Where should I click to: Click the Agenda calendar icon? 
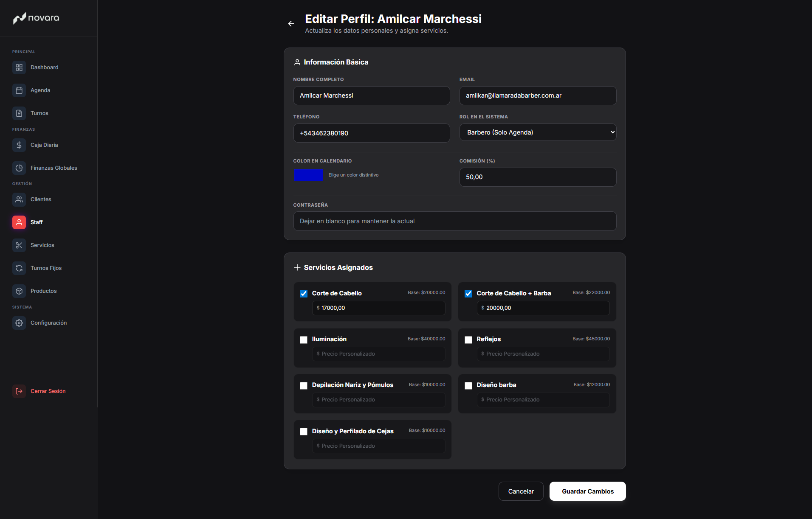tap(19, 90)
